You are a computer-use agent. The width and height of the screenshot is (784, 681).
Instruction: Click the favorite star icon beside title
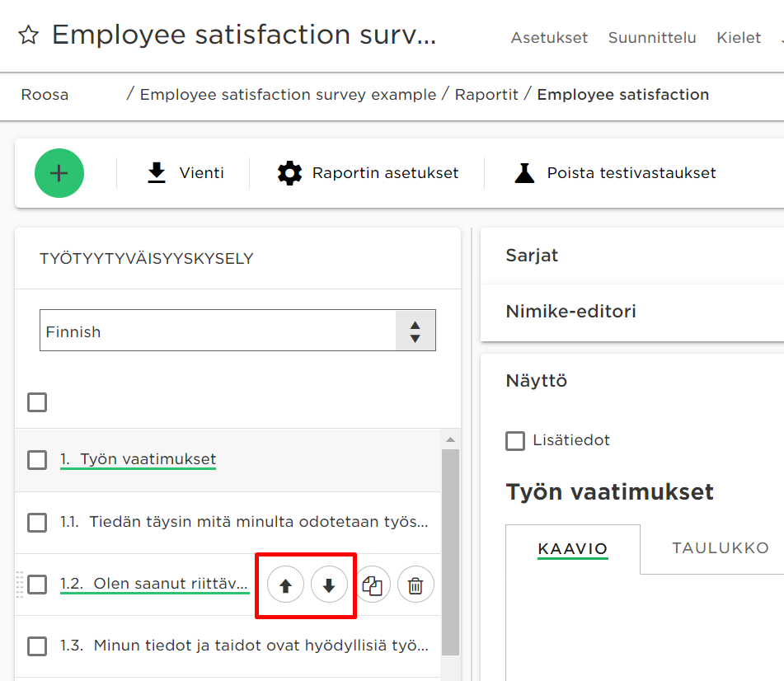click(29, 35)
